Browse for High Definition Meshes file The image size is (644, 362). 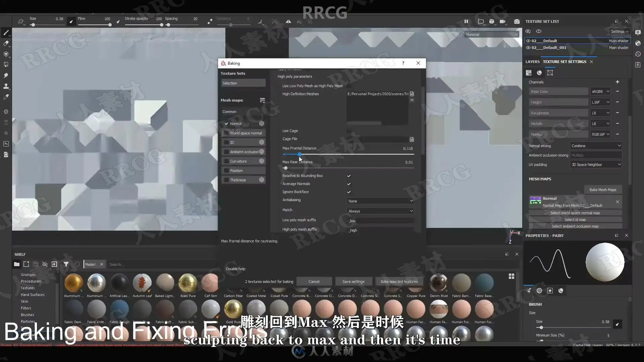412,94
